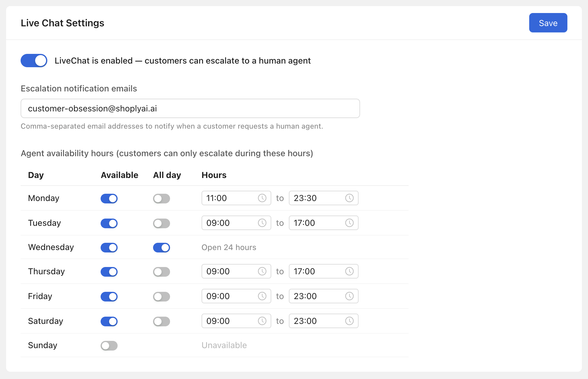Image resolution: width=588 pixels, height=379 pixels.
Task: Click Thursday end time 17:00 field
Action: click(x=315, y=271)
